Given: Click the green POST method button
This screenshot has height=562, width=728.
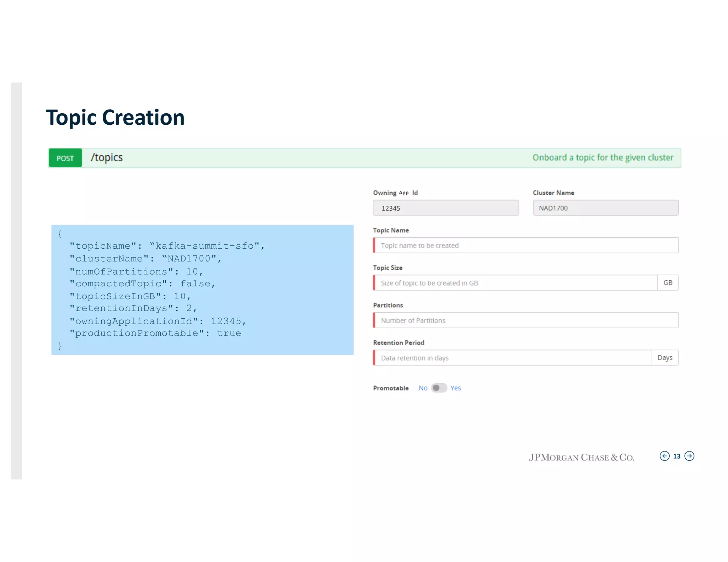Looking at the screenshot, I should point(65,158).
